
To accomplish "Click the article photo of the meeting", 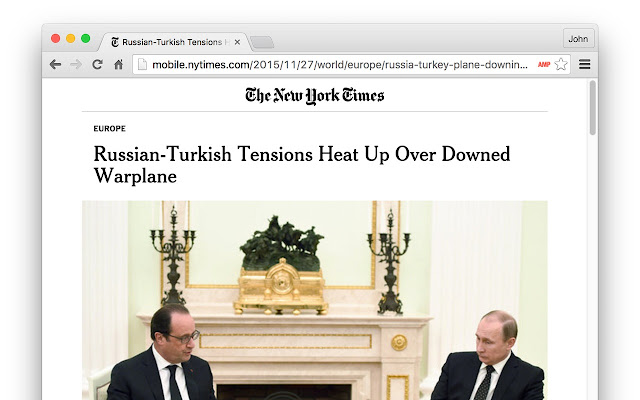I will pyautogui.click(x=315, y=300).
